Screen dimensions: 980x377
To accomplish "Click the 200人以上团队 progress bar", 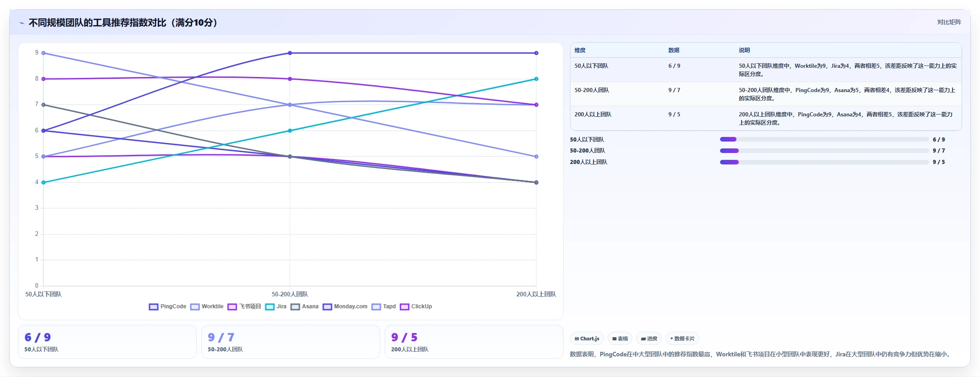I will (x=825, y=162).
